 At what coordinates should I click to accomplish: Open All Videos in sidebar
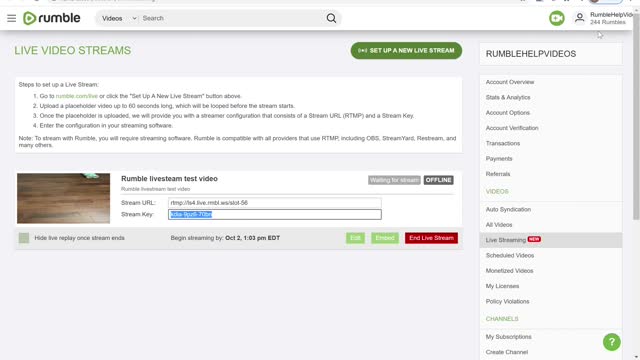(499, 225)
